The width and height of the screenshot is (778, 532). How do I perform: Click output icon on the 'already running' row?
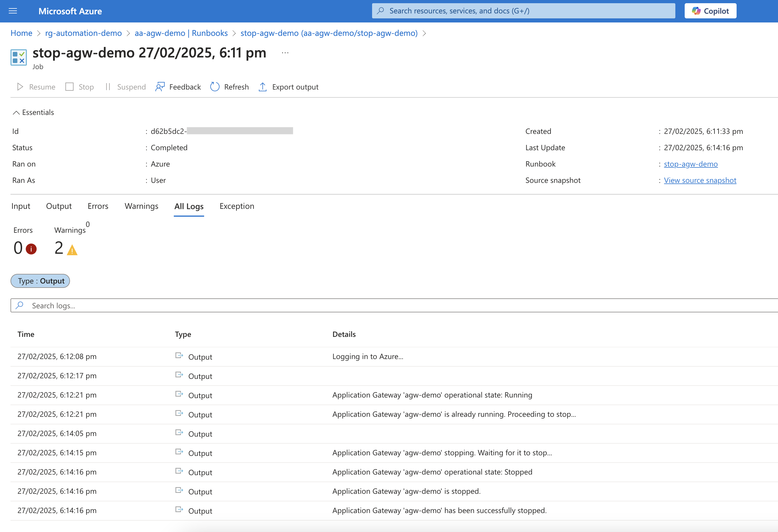point(179,413)
